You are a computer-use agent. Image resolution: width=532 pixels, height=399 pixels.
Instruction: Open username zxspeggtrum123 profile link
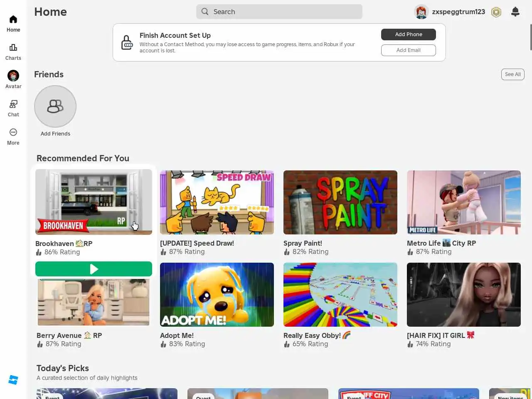coord(458,12)
